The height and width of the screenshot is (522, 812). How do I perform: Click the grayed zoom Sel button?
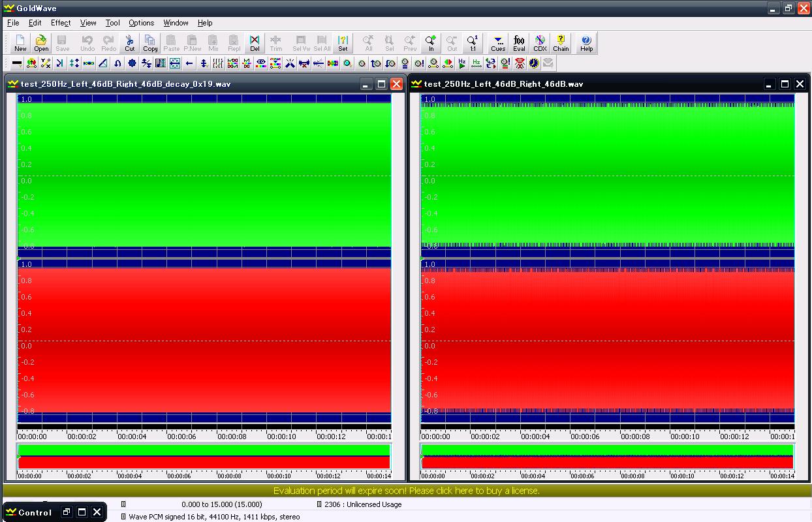click(389, 43)
